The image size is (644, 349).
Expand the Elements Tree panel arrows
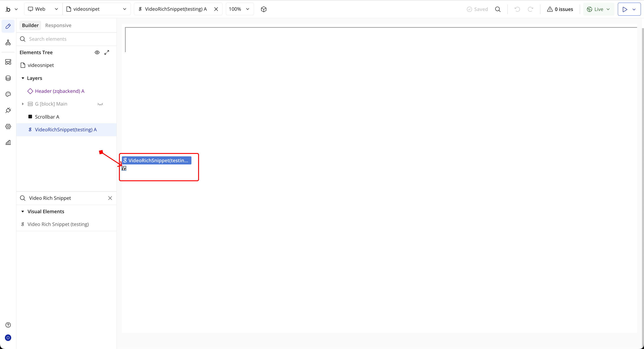(x=107, y=52)
